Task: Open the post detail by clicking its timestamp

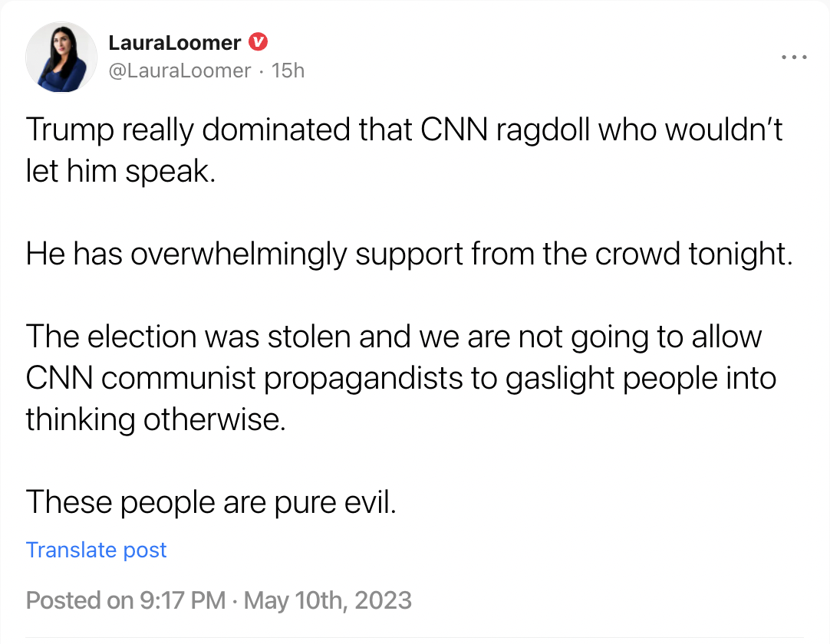Action: pos(288,71)
